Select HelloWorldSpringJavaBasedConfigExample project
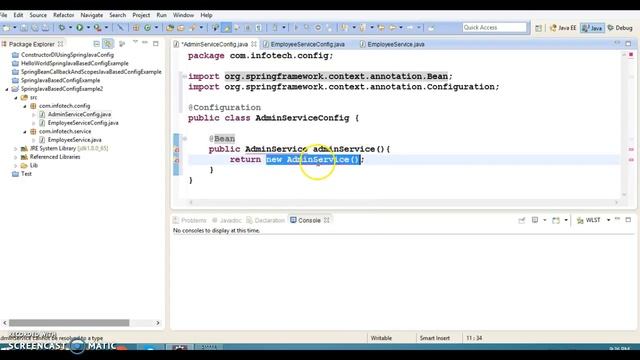 74,63
